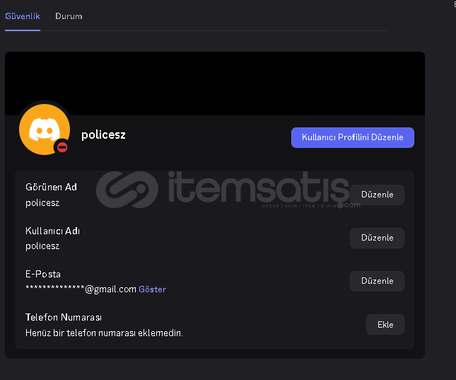Image resolution: width=456 pixels, height=380 pixels.
Task: Switch to the Güvenlik tab
Action: point(22,16)
